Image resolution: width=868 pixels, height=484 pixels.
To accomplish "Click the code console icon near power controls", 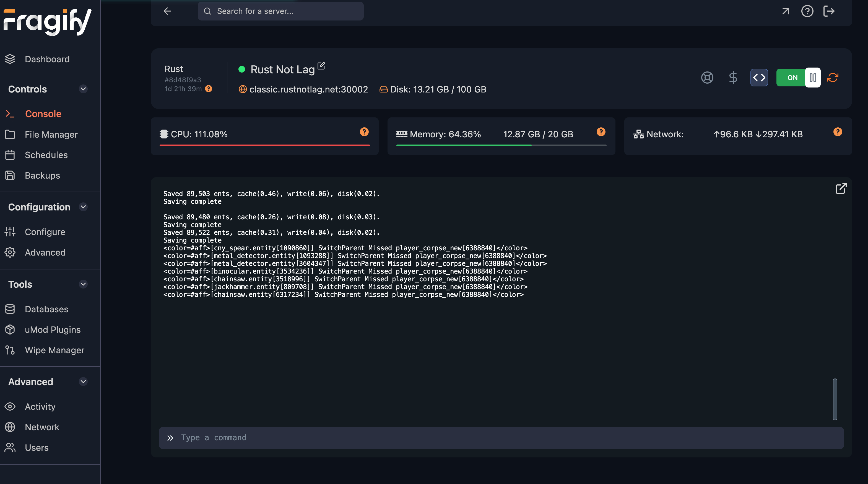I will tap(759, 78).
